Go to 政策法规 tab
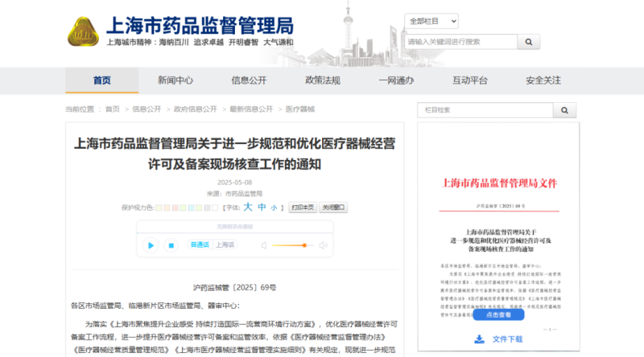The width and height of the screenshot is (644, 357). pos(322,80)
